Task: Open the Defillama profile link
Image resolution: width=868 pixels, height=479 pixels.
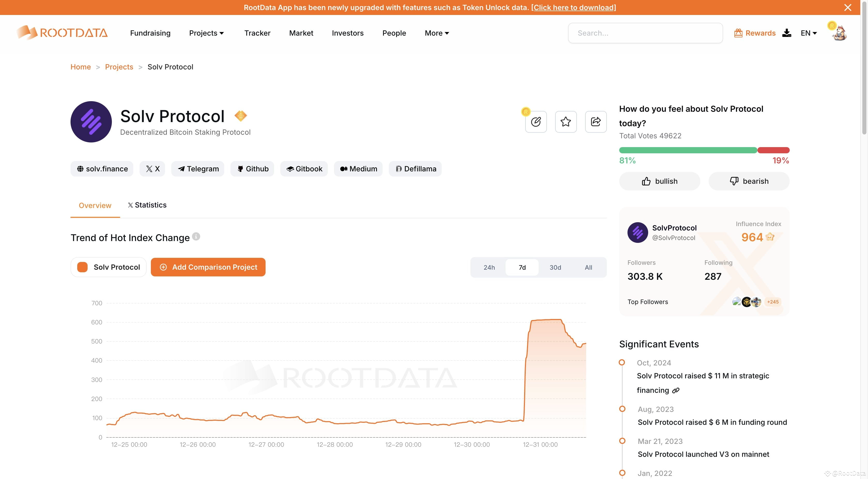Action: point(415,169)
